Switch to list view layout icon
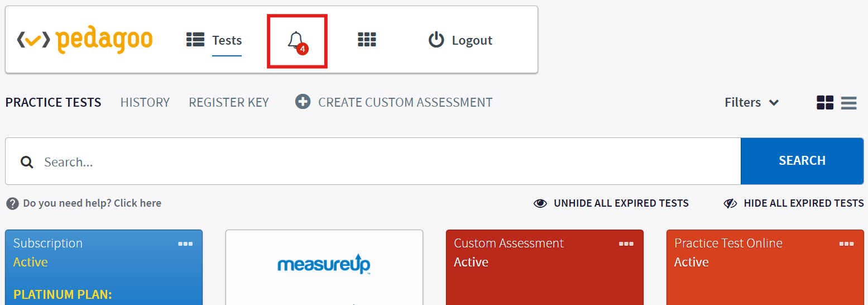Image resolution: width=868 pixels, height=305 pixels. (848, 103)
